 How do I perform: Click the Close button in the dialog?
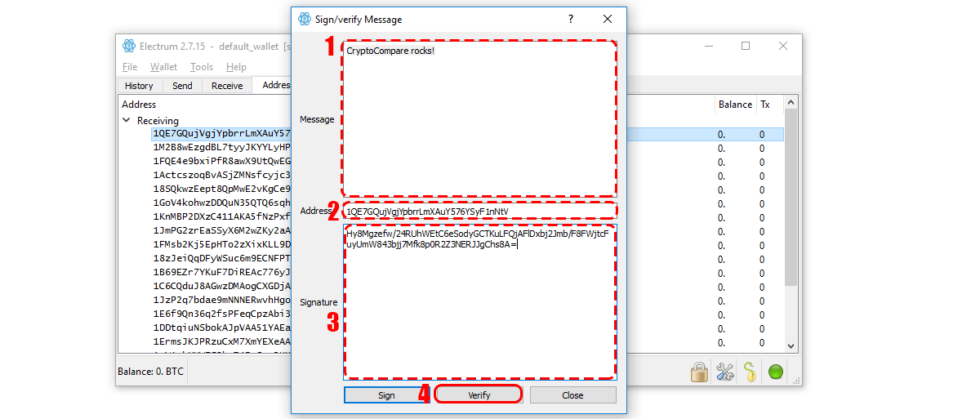(572, 395)
